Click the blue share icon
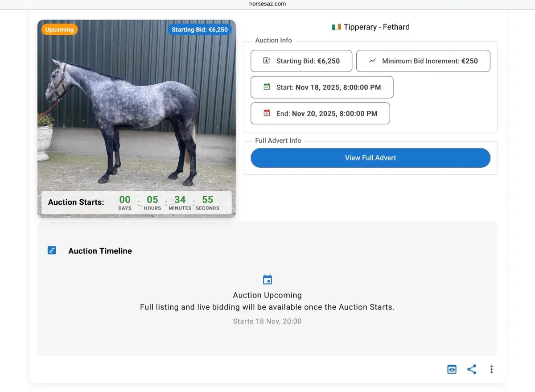Image resolution: width=535 pixels, height=392 pixels. pyautogui.click(x=472, y=369)
